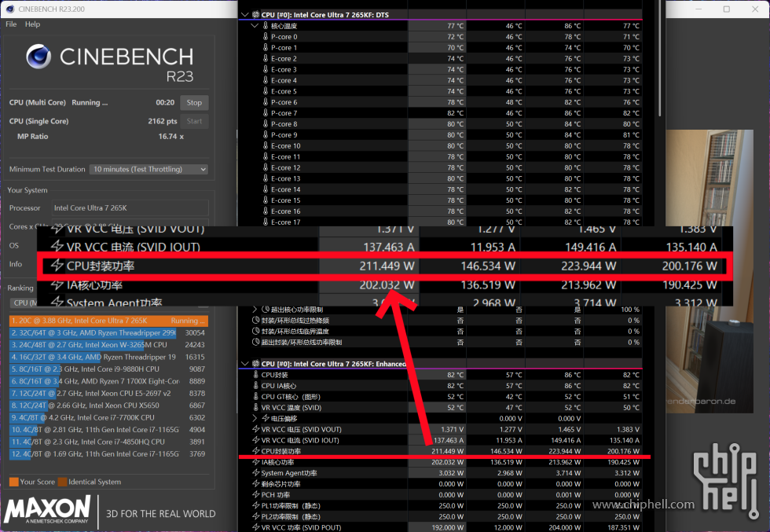The height and width of the screenshot is (532, 770).
Task: Collapse the CPU [#0] Enhanced sensor group
Action: click(x=244, y=364)
